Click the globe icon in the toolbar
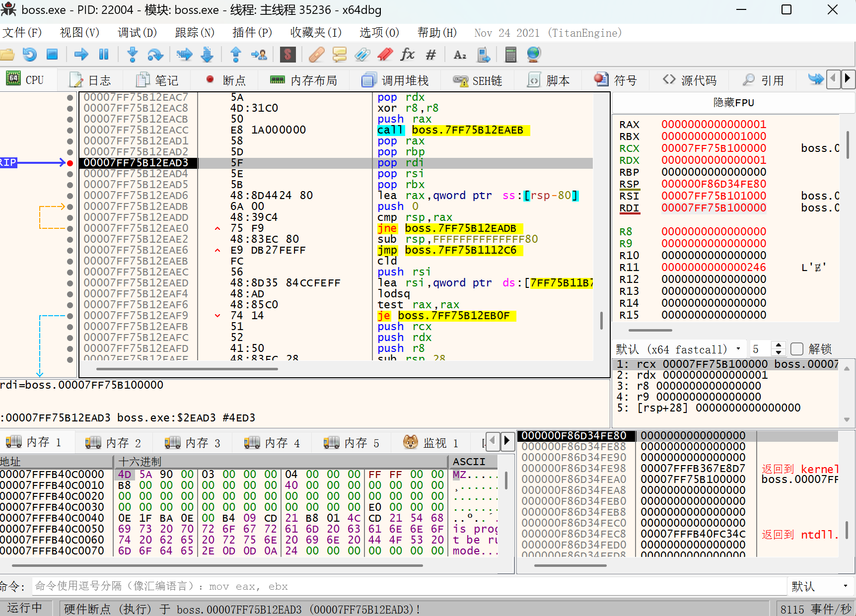 coord(534,54)
